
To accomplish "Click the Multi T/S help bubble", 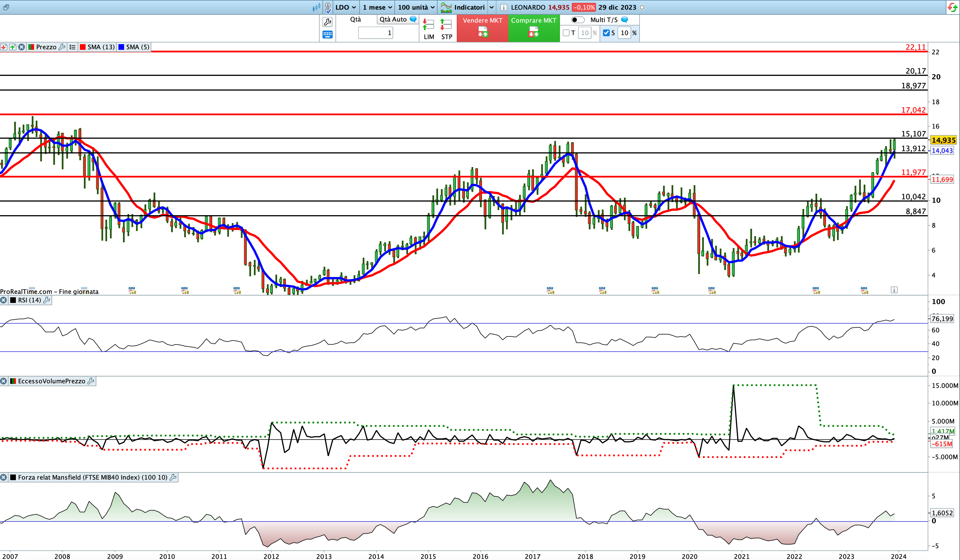I will (x=625, y=20).
